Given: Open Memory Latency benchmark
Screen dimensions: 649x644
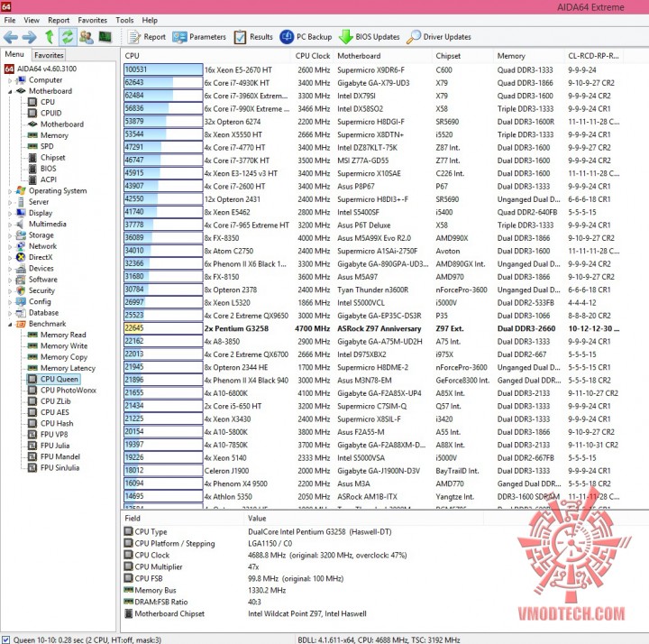Looking at the screenshot, I should (x=68, y=368).
